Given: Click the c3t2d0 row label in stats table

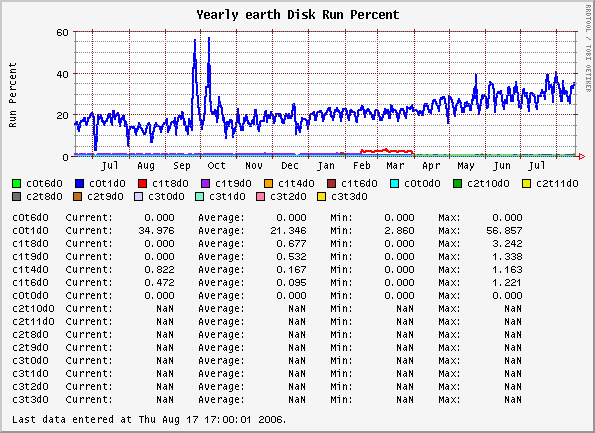Looking at the screenshot, I should pyautogui.click(x=31, y=386).
